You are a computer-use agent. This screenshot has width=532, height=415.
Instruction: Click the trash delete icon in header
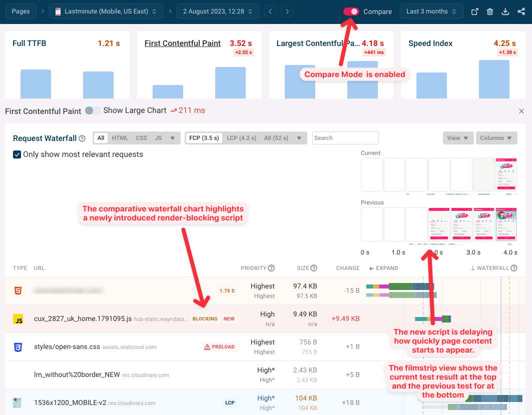pos(490,11)
